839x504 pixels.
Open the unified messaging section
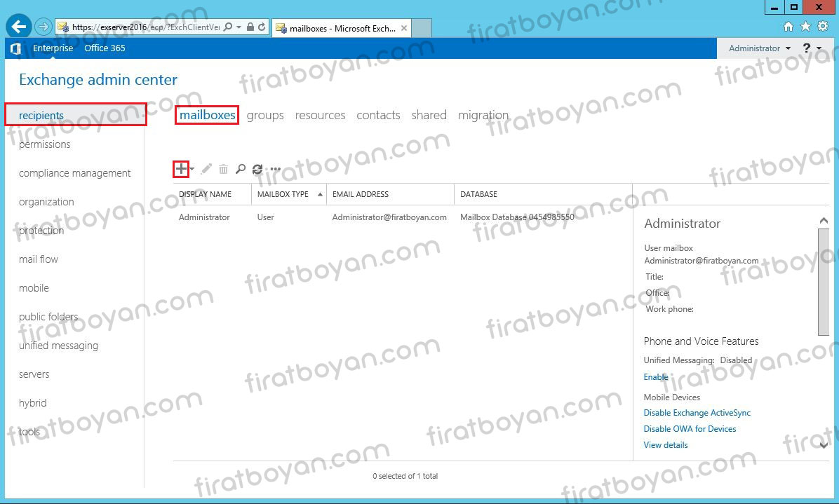(58, 346)
